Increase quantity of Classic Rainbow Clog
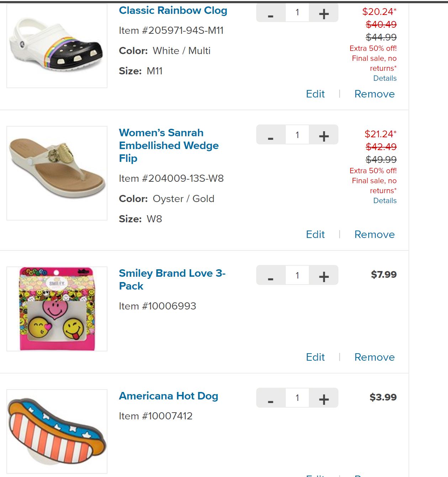Screen dimensions: 448x477 (323, 14)
